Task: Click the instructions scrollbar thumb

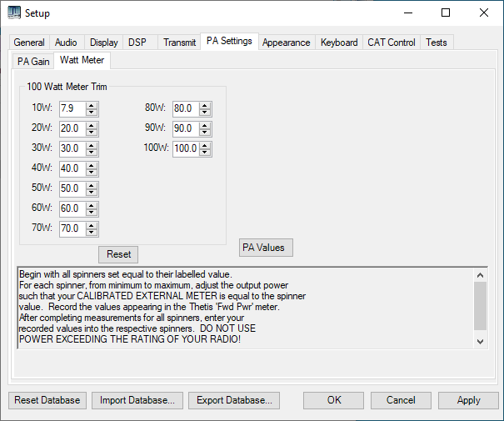Action: point(480,306)
